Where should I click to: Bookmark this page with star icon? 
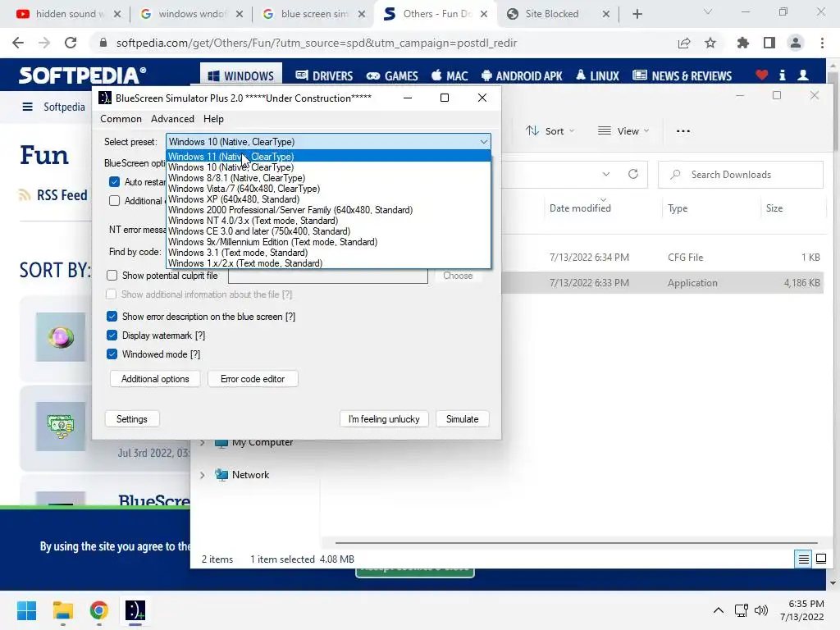point(710,43)
